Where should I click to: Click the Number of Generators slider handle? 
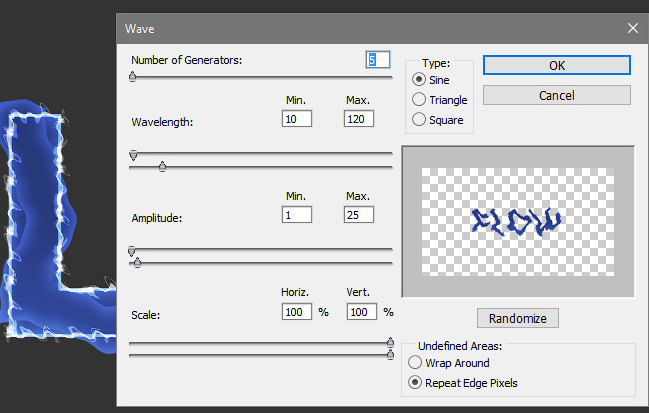pyautogui.click(x=132, y=77)
